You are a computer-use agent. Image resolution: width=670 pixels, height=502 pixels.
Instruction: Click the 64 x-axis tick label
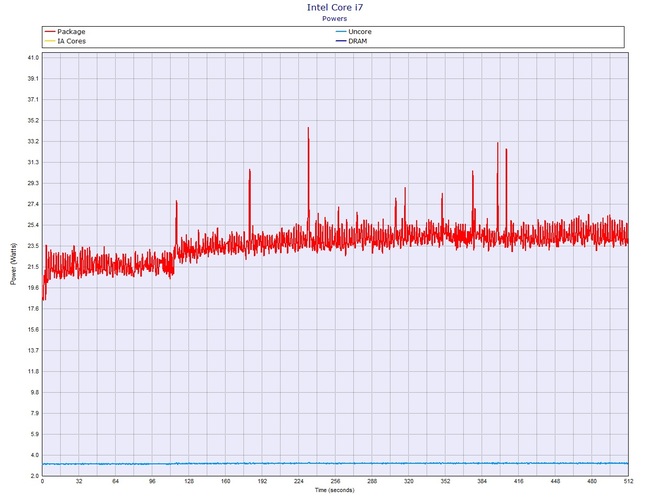(115, 481)
